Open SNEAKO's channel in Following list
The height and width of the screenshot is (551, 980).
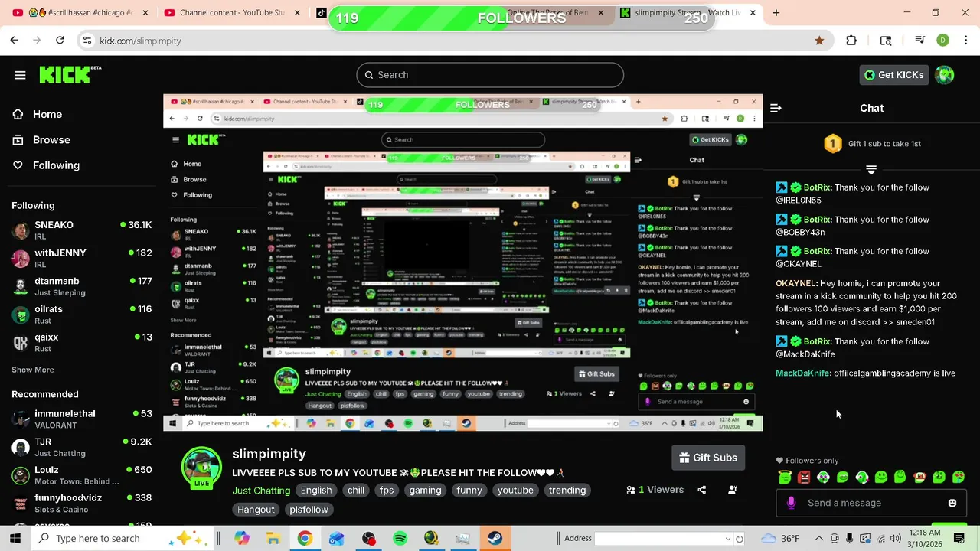(x=82, y=230)
